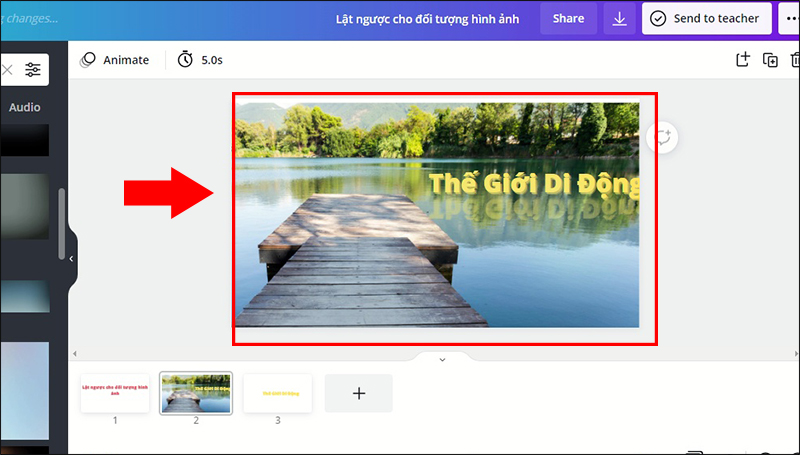This screenshot has height=455, width=800.
Task: Open the Animate options
Action: tap(115, 60)
